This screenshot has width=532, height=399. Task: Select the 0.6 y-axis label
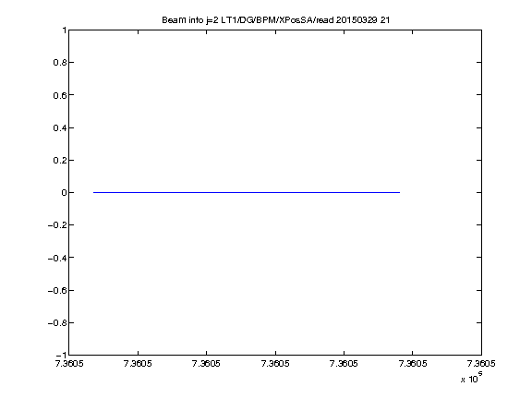60,95
